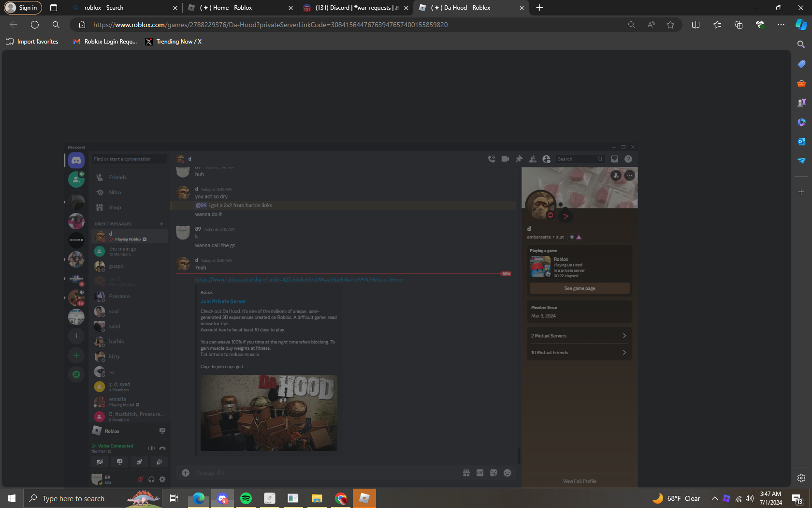The image size is (812, 508).
Task: Open Discord user settings gear
Action: [x=162, y=479]
